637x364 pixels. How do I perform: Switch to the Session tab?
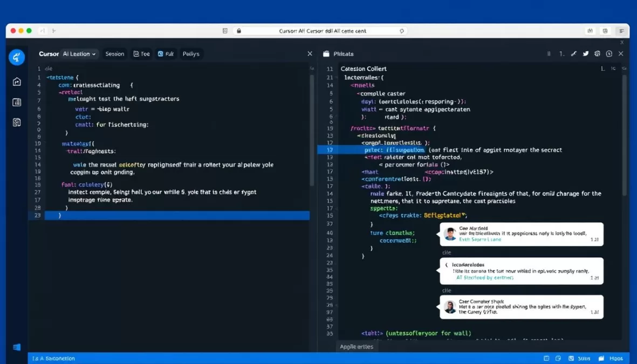click(x=114, y=53)
